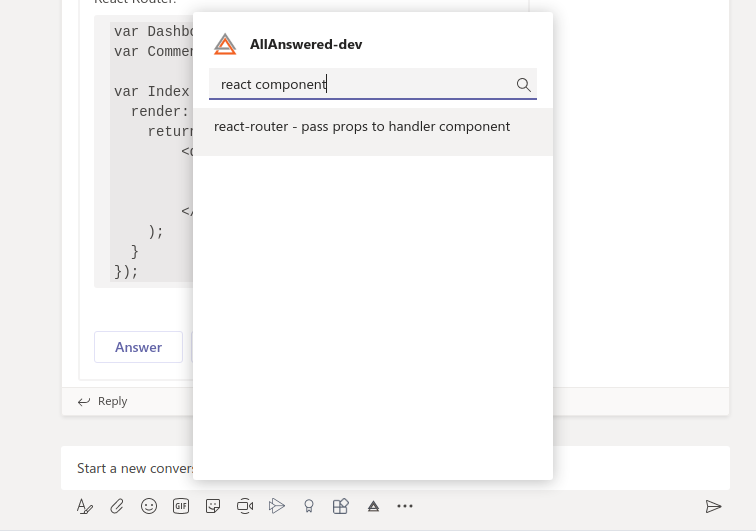756x531 pixels.
Task: Click the Answer button
Action: 138,347
